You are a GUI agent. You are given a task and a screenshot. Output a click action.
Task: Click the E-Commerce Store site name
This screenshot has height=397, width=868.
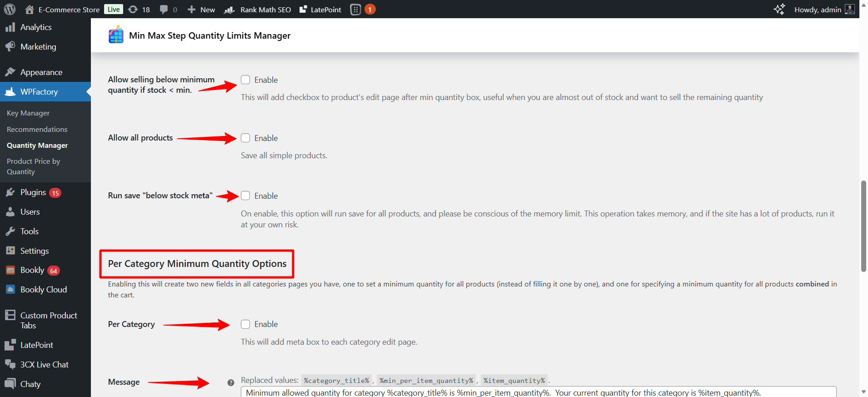tap(69, 10)
